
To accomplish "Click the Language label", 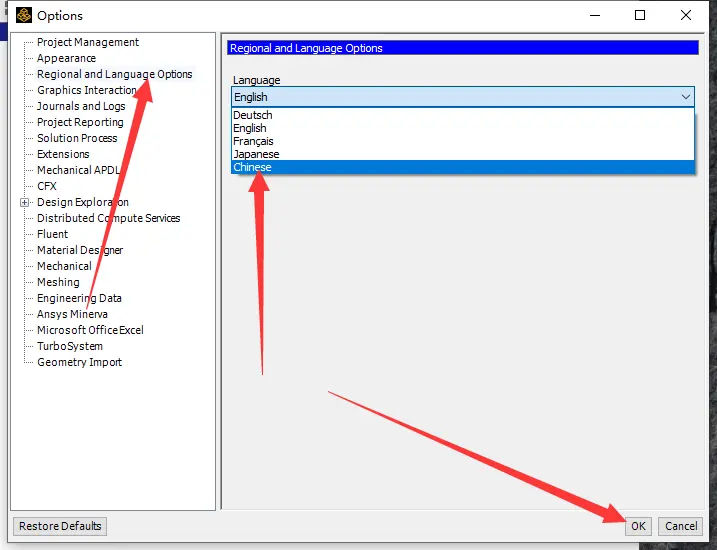I will 257,80.
